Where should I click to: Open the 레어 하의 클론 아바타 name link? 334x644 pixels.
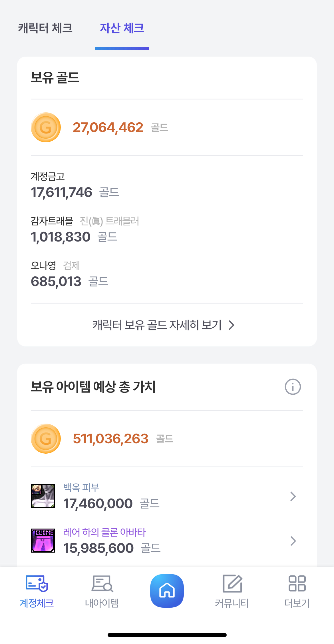[104, 532]
